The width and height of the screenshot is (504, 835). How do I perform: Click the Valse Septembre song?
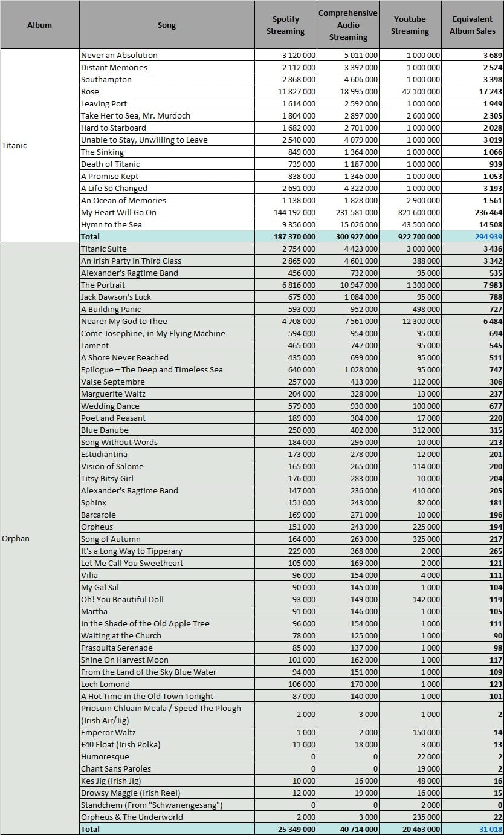point(113,382)
